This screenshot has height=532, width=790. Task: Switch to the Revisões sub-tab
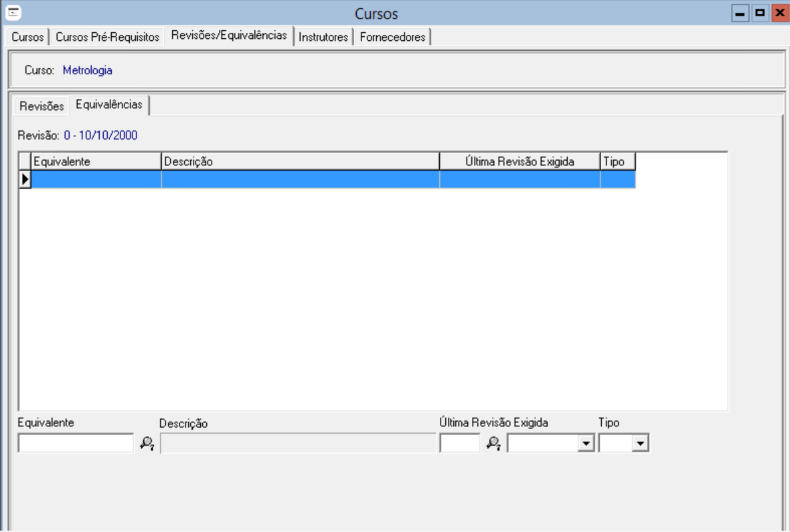(x=42, y=106)
